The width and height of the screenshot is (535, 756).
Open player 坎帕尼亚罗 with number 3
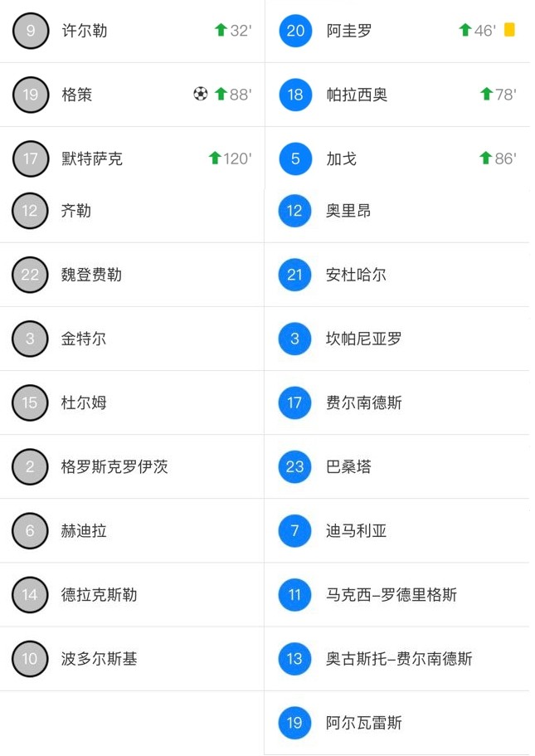[x=364, y=339]
